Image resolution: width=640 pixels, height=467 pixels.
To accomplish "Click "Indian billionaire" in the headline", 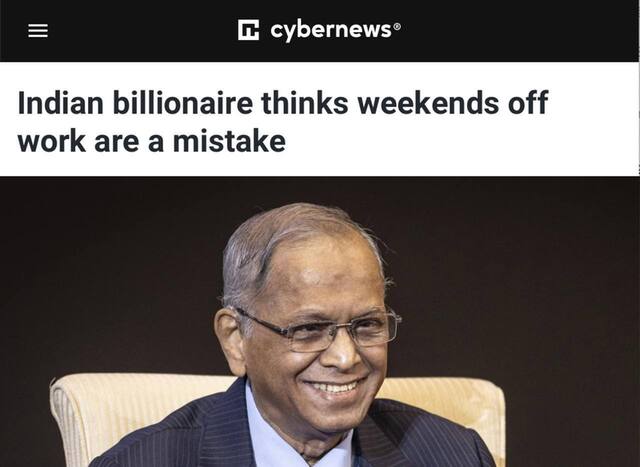I will (x=135, y=103).
